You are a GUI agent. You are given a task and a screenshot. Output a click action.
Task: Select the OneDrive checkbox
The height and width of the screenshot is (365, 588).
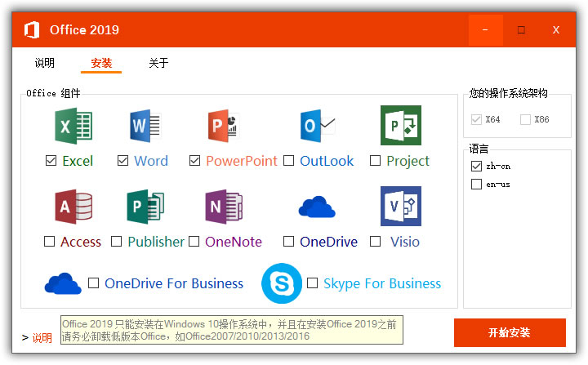pyautogui.click(x=288, y=241)
